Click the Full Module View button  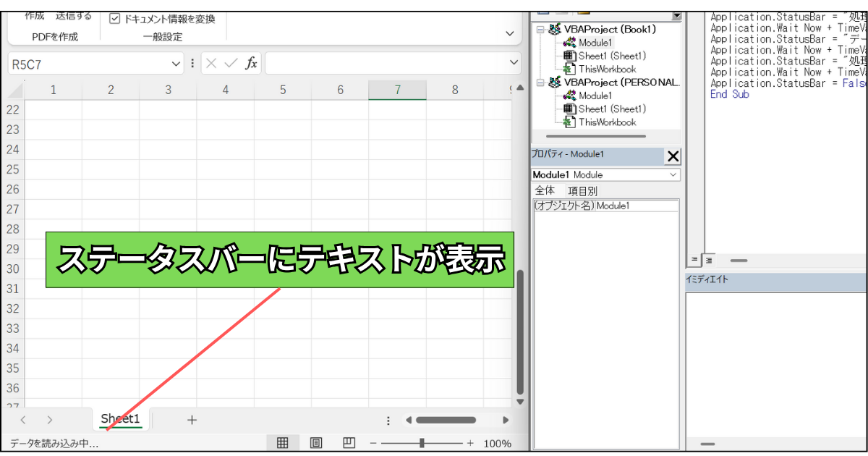click(x=710, y=260)
